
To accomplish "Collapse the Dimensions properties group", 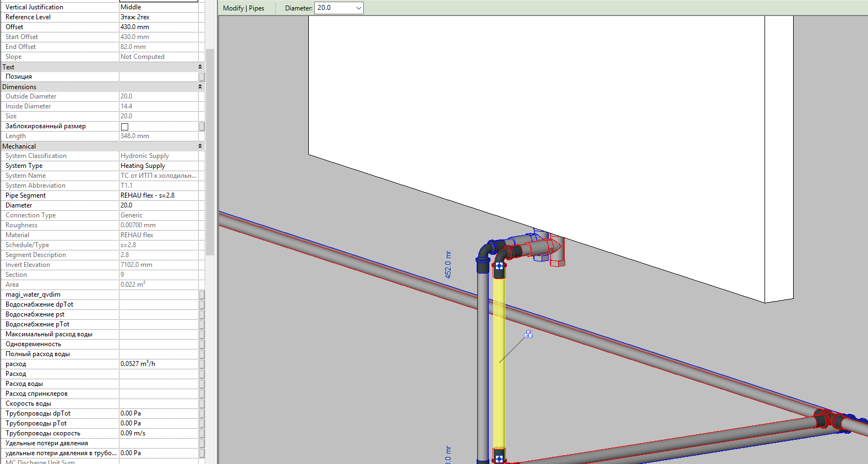I will [200, 86].
